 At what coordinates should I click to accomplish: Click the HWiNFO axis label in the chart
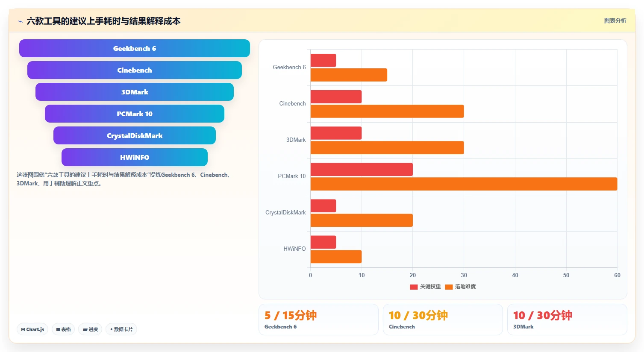pyautogui.click(x=294, y=249)
